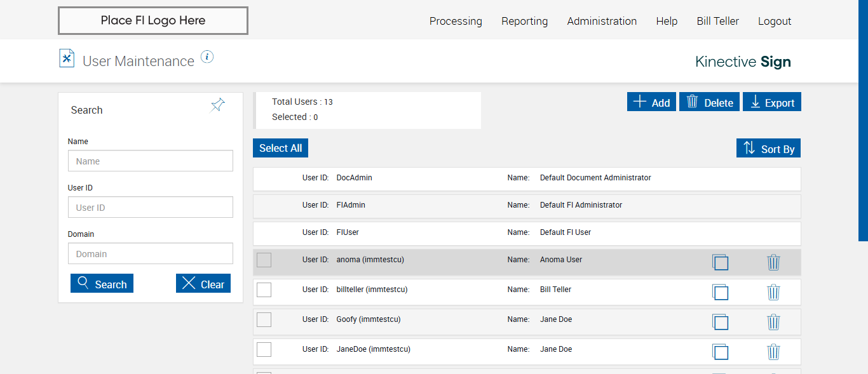
Task: Click the copy icon for JaneDoe row
Action: pos(720,352)
